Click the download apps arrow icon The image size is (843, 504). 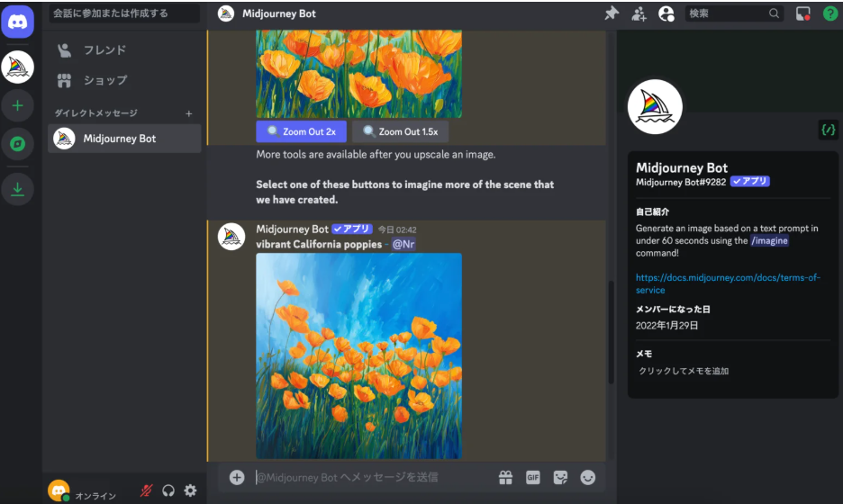coord(18,189)
